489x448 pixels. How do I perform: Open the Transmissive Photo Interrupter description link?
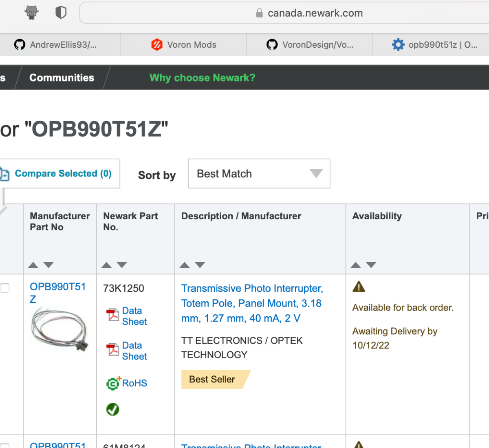(252, 303)
